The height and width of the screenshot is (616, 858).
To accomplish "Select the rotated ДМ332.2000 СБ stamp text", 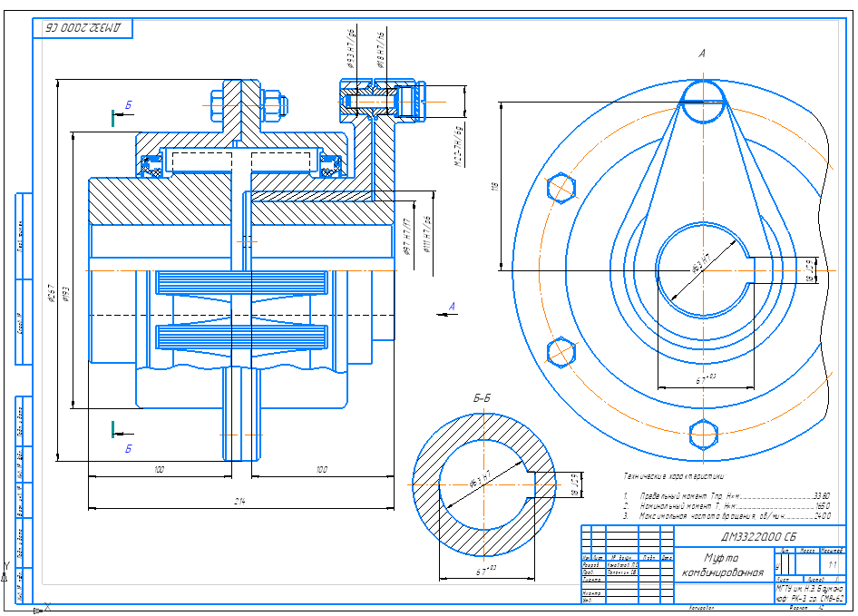I will click(x=83, y=29).
